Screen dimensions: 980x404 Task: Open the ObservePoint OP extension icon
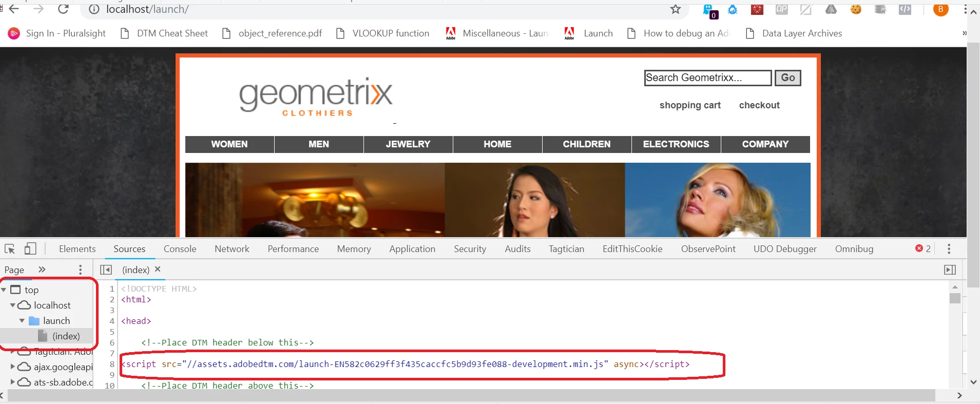(782, 9)
